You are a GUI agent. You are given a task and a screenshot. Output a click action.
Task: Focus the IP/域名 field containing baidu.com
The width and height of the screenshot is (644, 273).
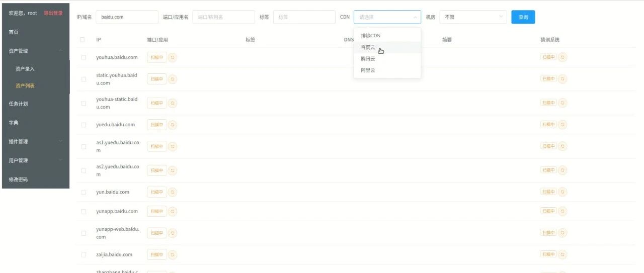[x=127, y=17]
